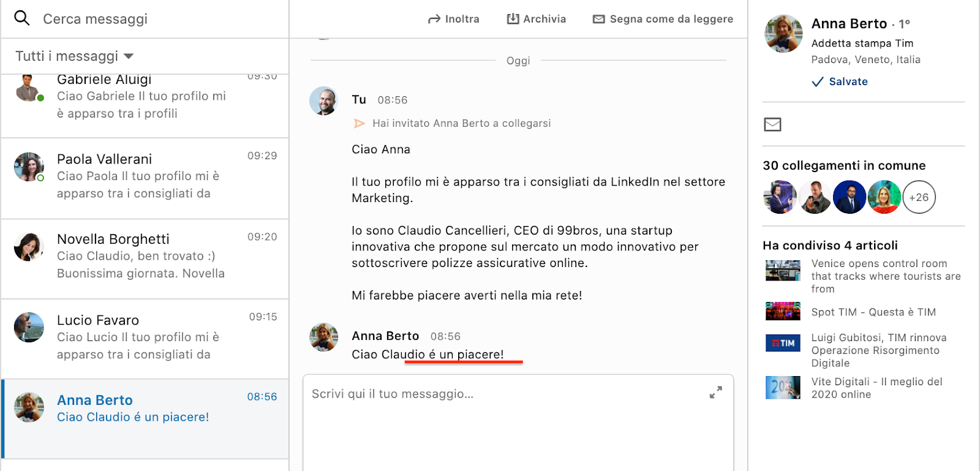The height and width of the screenshot is (471, 980).
Task: Click Novella Borghetti's avatar in message list
Action: pyautogui.click(x=29, y=247)
